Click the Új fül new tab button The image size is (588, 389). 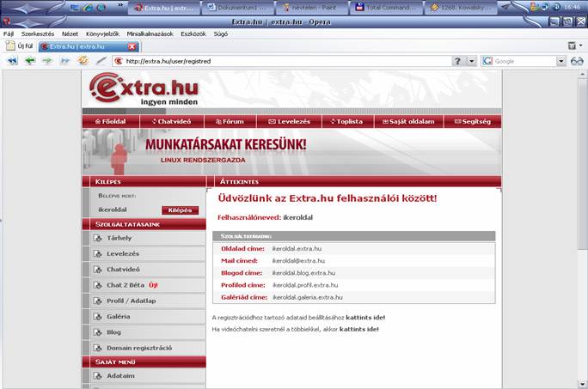(21, 46)
